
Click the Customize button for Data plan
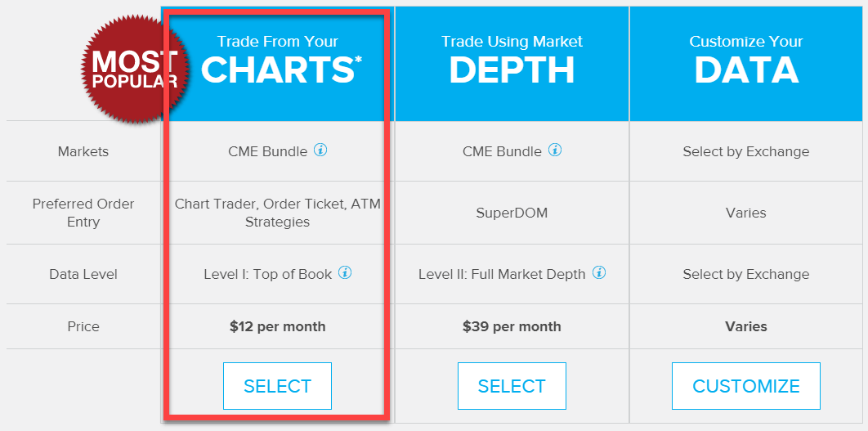pyautogui.click(x=746, y=386)
